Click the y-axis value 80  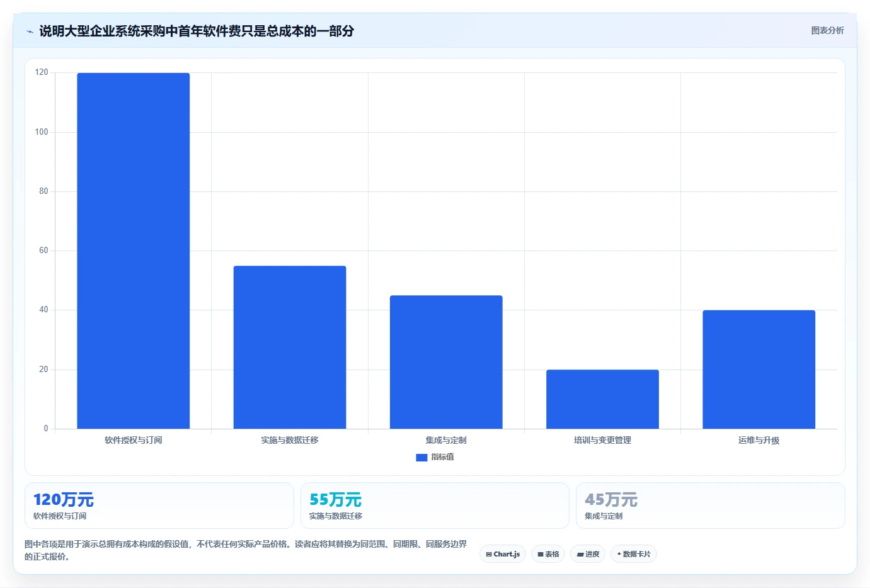43,191
